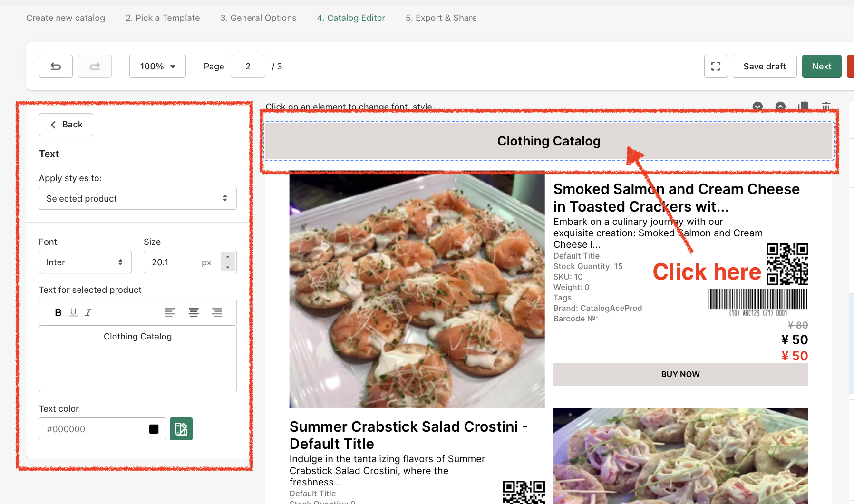This screenshot has height=504, width=854.
Task: Click the black text color swatch
Action: tap(154, 429)
